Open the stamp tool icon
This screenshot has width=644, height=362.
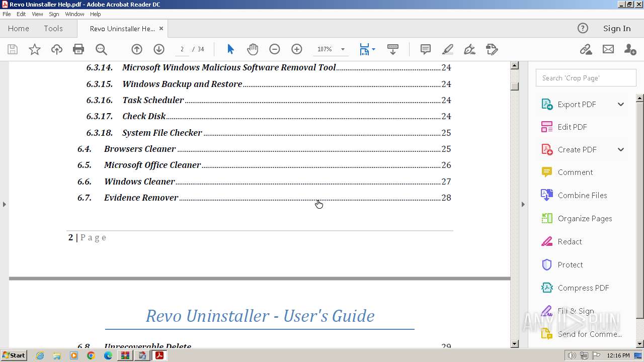click(492, 49)
